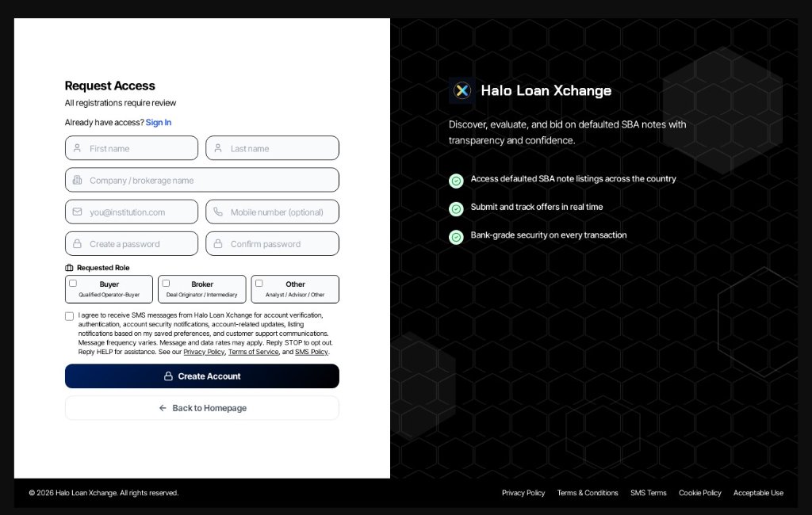
Task: Click the green check beside Bank-grade security
Action: 456,237
